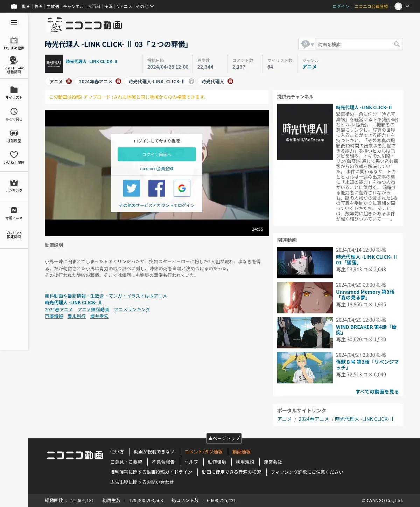Click 動画通報 in the footer
420x507 pixels.
click(x=241, y=452)
